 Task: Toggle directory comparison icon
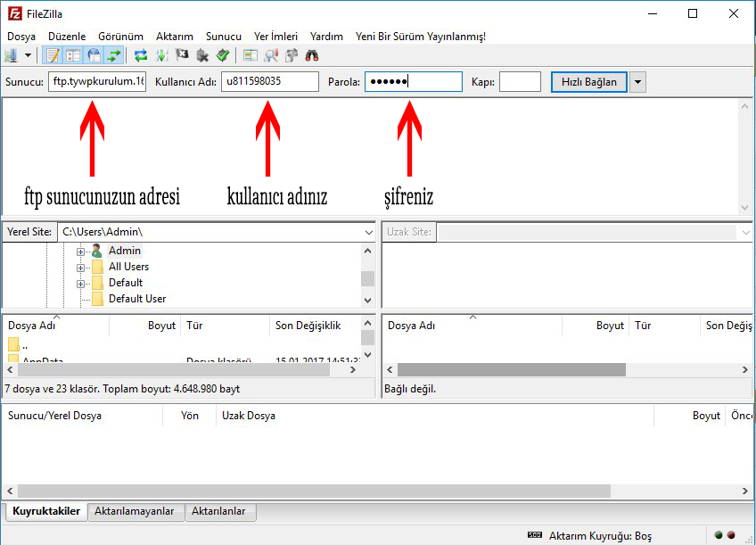click(x=271, y=56)
